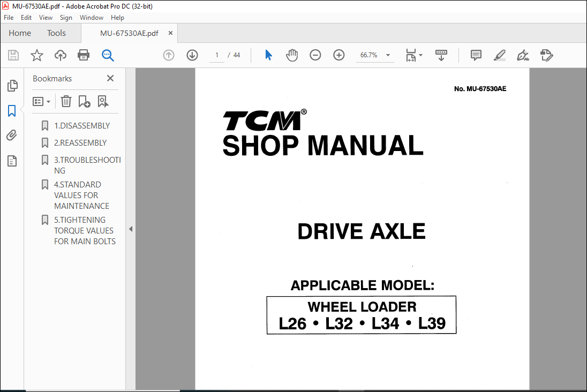Click the WHEEL LOADER text
This screenshot has width=587, height=392.
tap(362, 307)
